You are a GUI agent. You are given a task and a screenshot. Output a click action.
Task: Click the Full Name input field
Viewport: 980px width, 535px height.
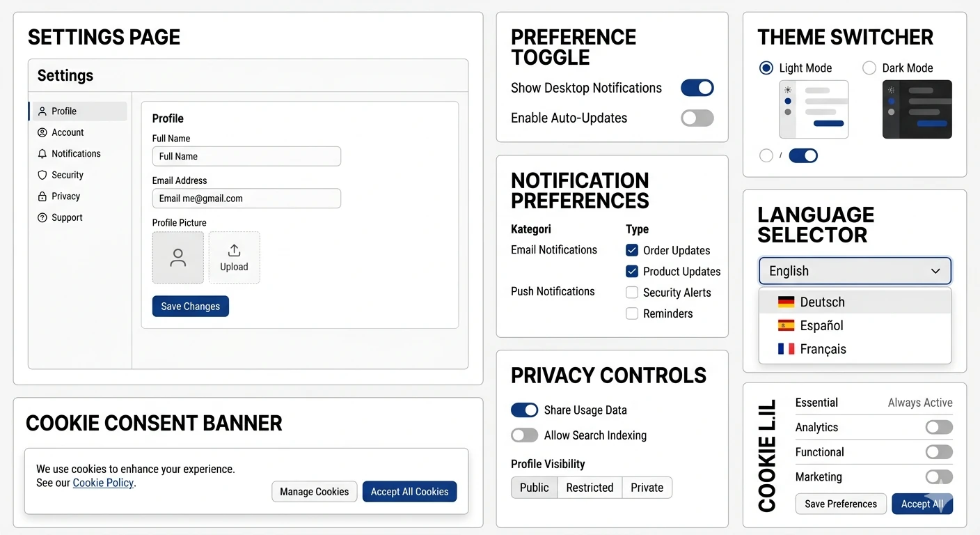tap(246, 156)
